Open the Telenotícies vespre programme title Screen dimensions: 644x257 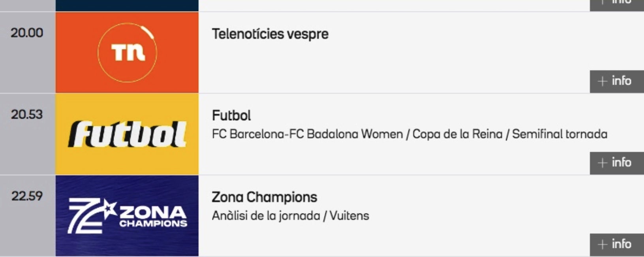270,34
